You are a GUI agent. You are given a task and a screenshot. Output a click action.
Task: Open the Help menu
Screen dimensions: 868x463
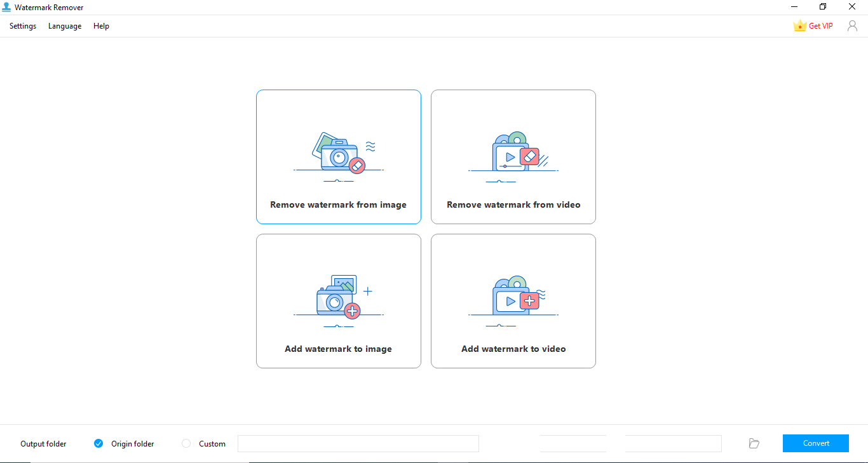coord(101,26)
